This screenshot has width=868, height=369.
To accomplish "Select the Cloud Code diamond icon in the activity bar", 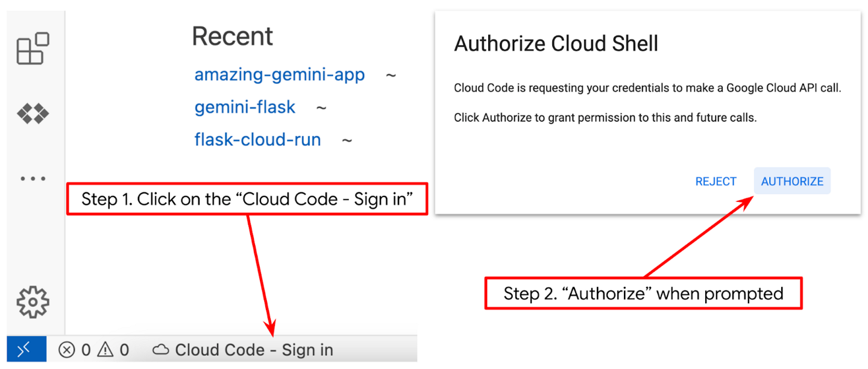I will [x=34, y=113].
